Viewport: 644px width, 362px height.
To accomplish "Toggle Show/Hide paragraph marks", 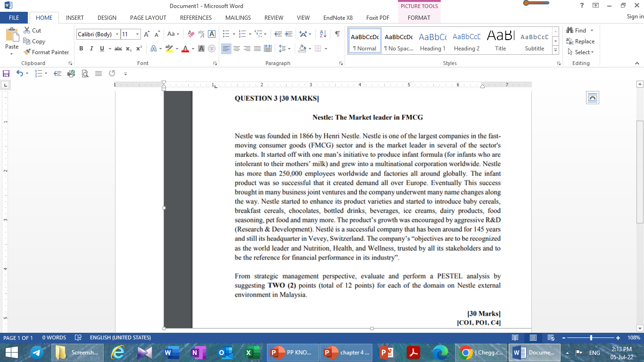I will click(x=338, y=34).
